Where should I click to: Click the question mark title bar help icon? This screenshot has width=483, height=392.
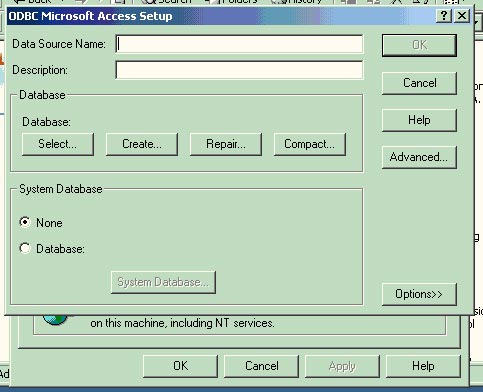click(444, 16)
